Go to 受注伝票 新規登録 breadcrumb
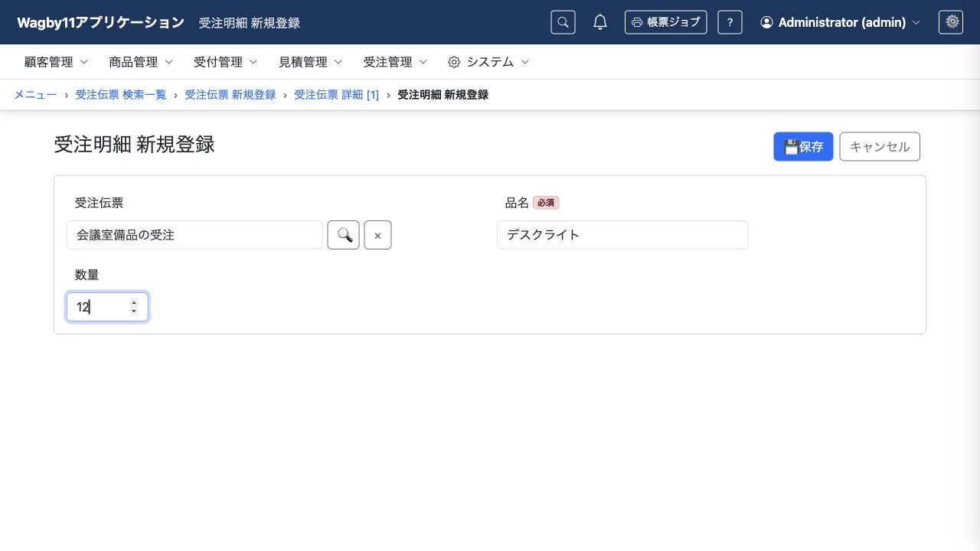 coord(230,95)
